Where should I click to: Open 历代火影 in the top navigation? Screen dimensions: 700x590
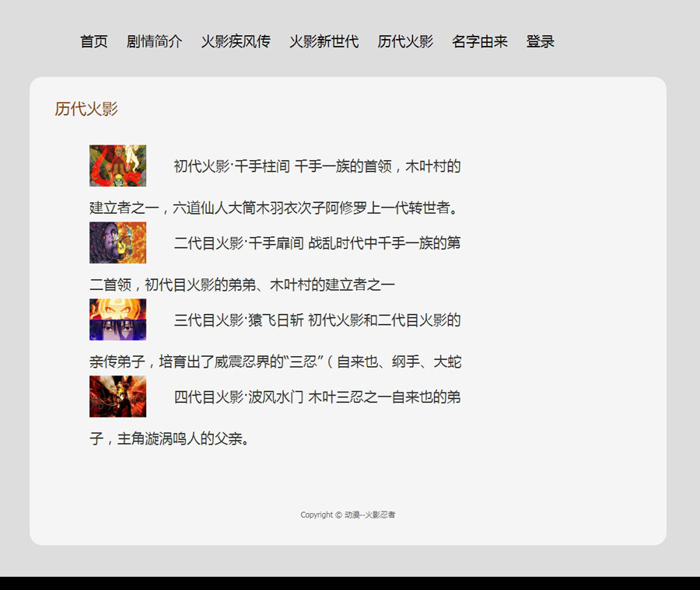pos(405,41)
